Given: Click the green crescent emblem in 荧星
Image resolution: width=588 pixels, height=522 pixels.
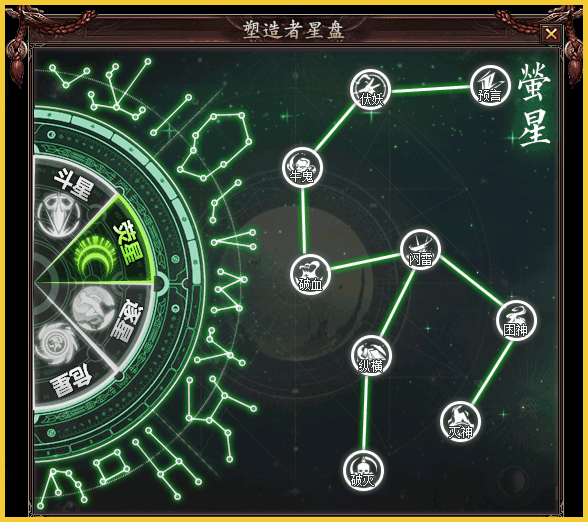Looking at the screenshot, I should 95,256.
